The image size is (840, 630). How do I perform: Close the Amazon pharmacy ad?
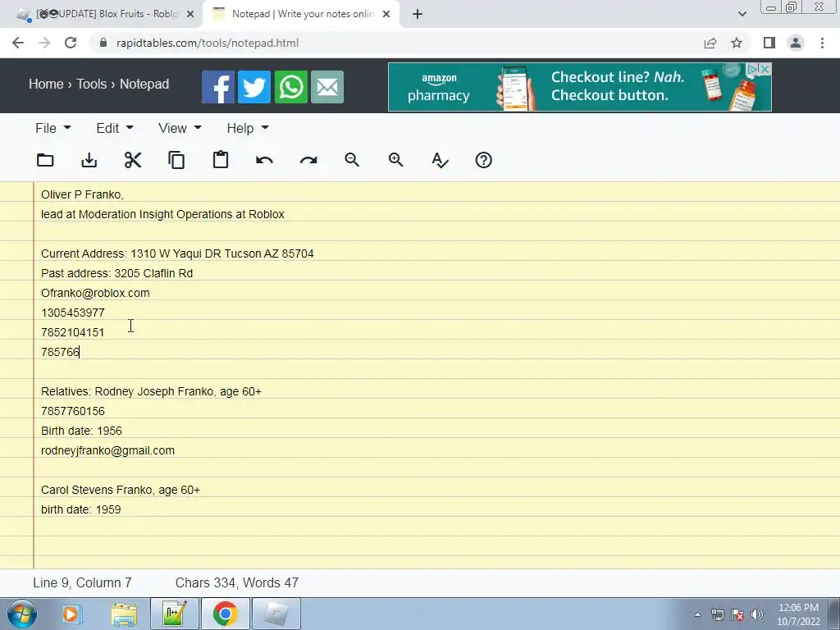[x=765, y=69]
